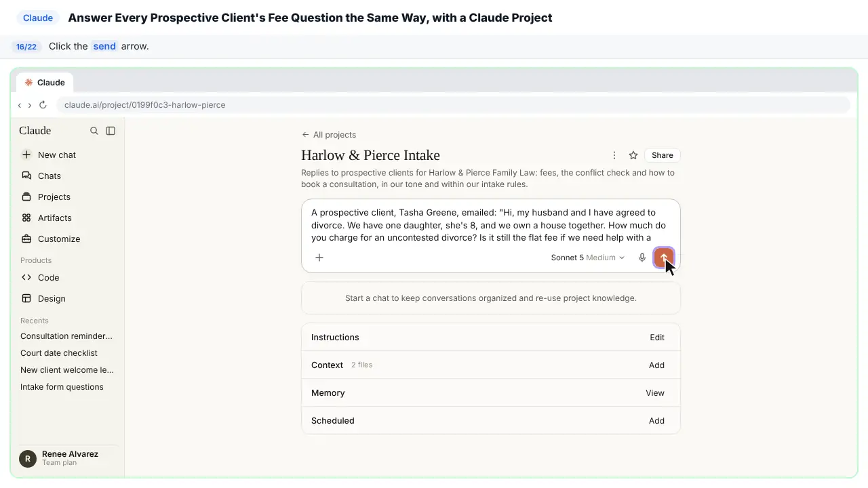Open the project's three-dot options menu
Viewport: 868px width, 488px height.
614,155
